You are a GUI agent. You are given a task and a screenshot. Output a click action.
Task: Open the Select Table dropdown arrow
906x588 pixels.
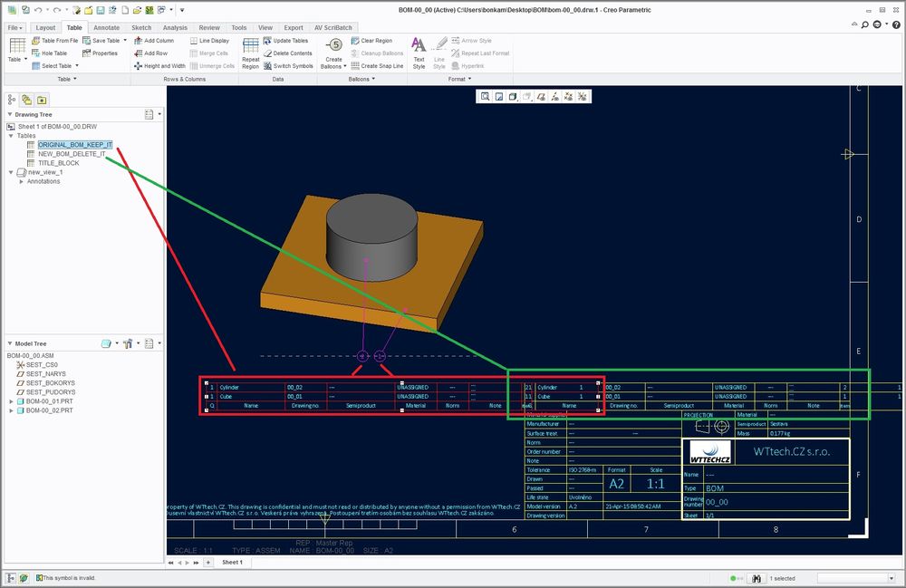77,66
